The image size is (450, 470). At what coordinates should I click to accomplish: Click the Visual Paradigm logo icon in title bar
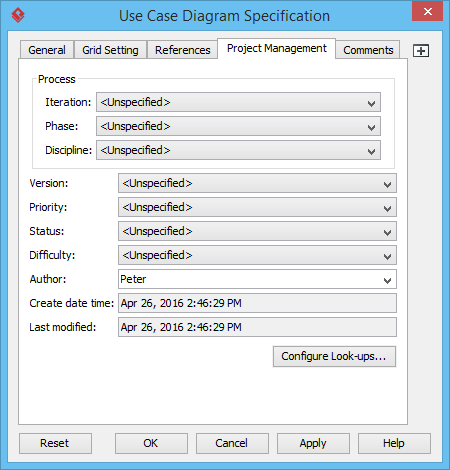pos(18,15)
